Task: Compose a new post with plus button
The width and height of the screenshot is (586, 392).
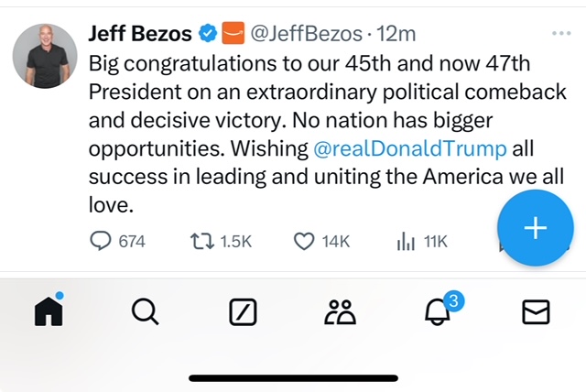Action: 535,229
